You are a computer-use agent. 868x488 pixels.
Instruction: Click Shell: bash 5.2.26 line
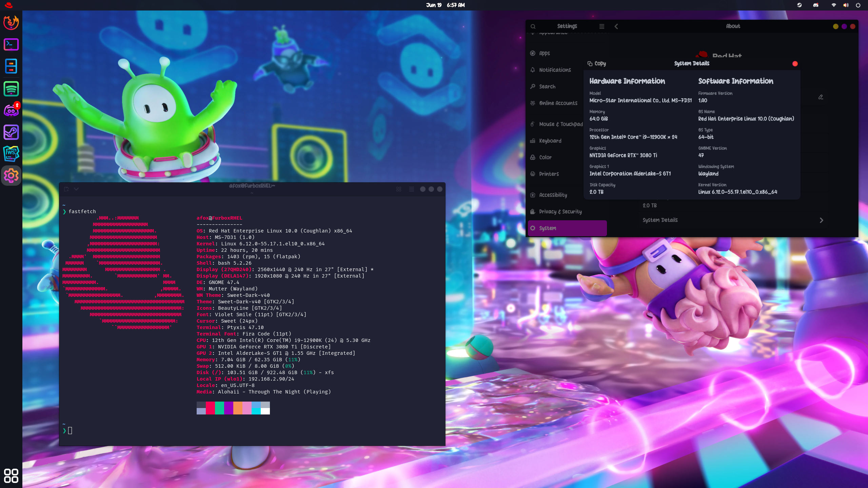(x=224, y=263)
